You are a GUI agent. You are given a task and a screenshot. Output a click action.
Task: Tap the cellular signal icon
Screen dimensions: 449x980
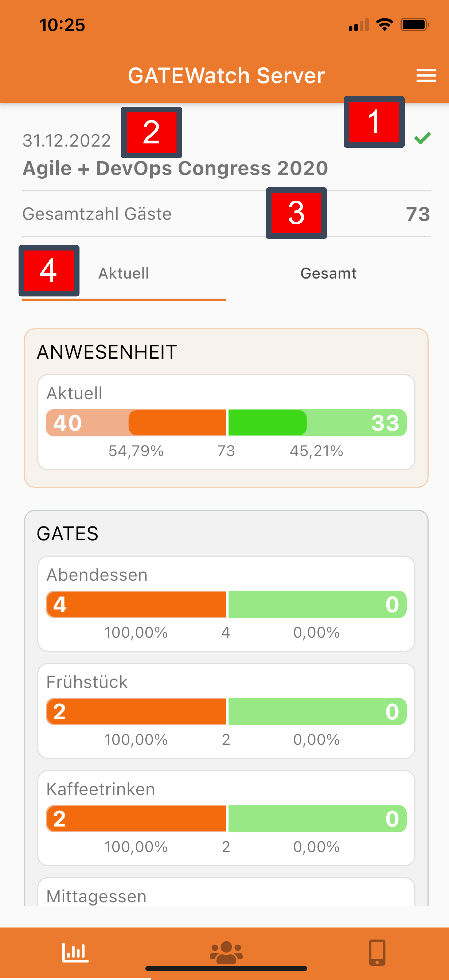pyautogui.click(x=358, y=26)
